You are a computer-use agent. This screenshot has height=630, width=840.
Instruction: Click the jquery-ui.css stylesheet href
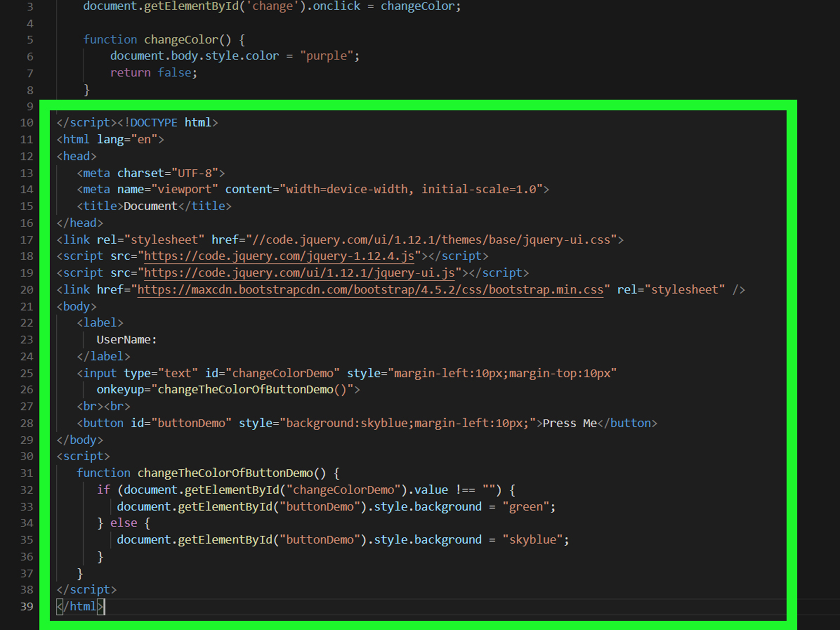tap(431, 240)
